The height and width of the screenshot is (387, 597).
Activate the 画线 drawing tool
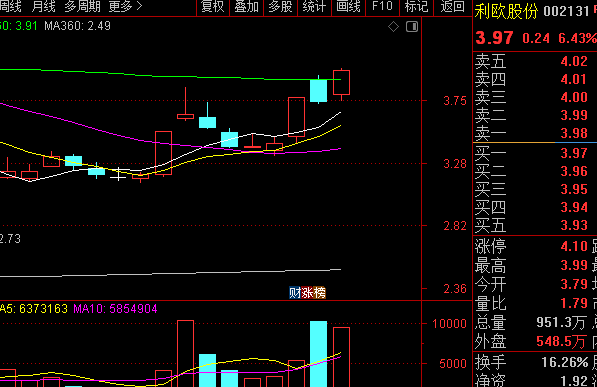348,7
